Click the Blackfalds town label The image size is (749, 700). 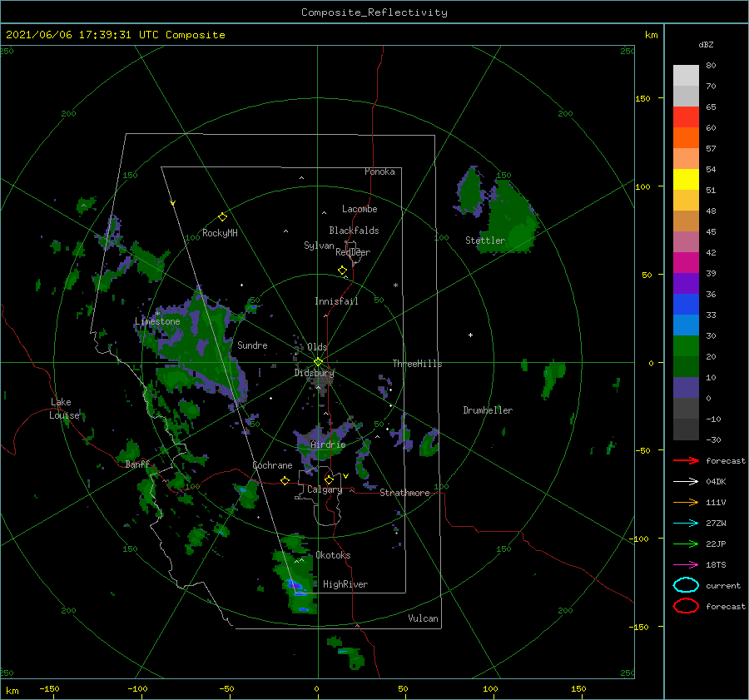click(x=354, y=231)
